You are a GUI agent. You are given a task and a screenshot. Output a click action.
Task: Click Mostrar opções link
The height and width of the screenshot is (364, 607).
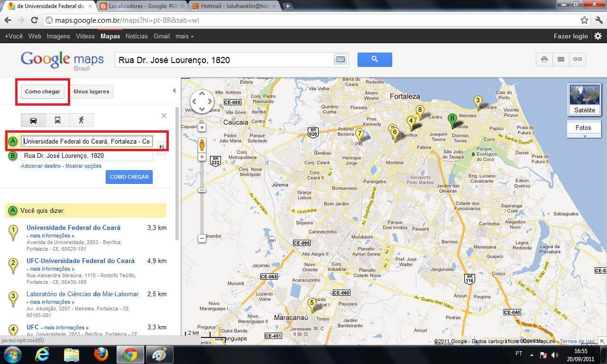[x=83, y=166]
